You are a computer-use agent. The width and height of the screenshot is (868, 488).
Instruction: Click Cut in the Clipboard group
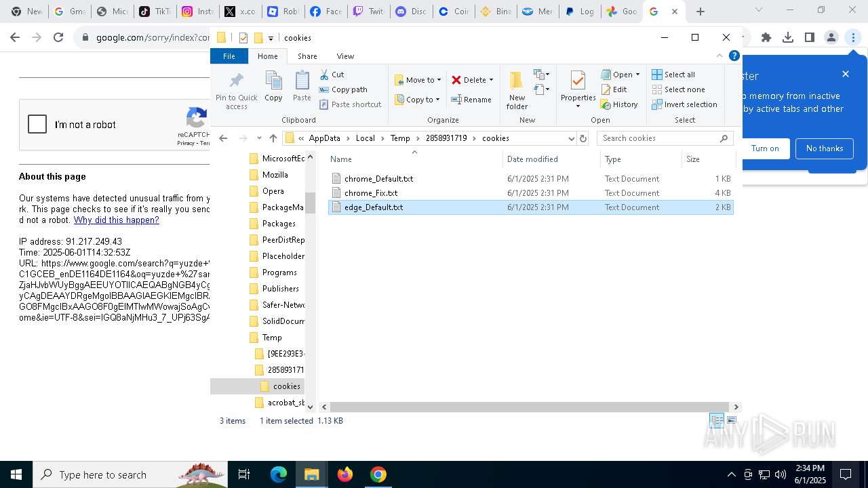click(x=332, y=75)
